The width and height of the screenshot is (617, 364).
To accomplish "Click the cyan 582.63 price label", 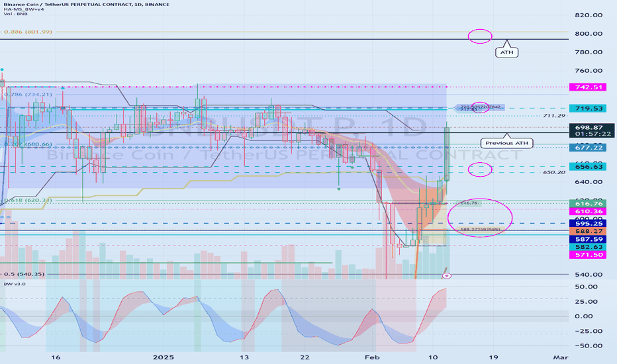I will (588, 247).
